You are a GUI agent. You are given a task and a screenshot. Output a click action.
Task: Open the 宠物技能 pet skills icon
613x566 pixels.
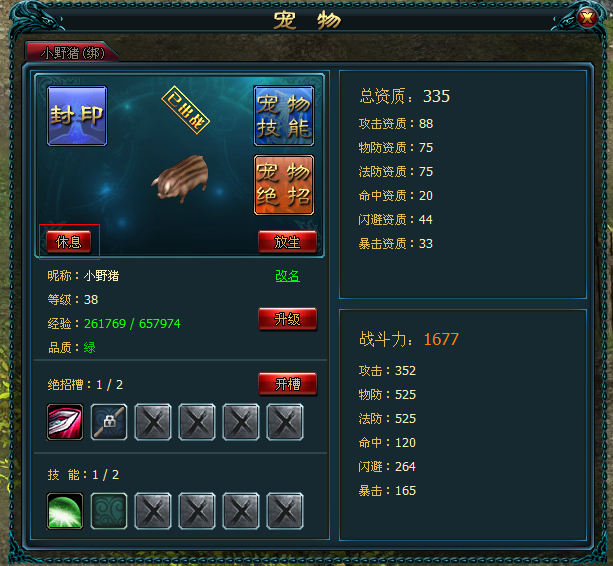(284, 116)
